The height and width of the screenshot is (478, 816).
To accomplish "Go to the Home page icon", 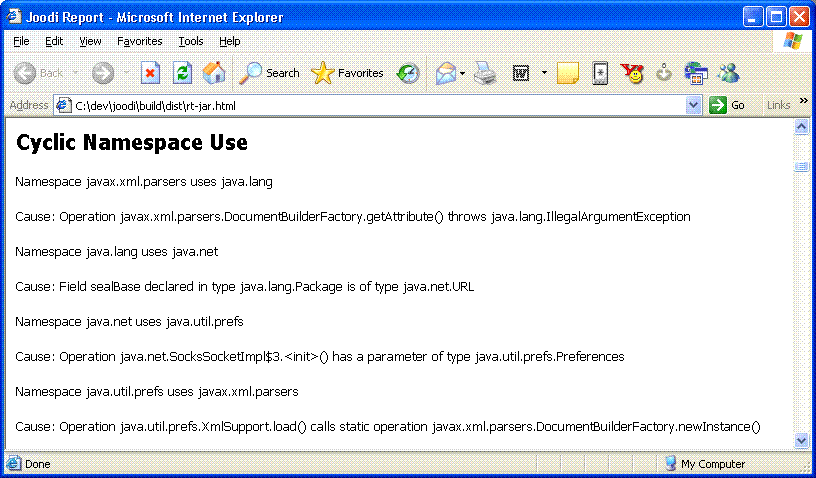I will pos(213,73).
